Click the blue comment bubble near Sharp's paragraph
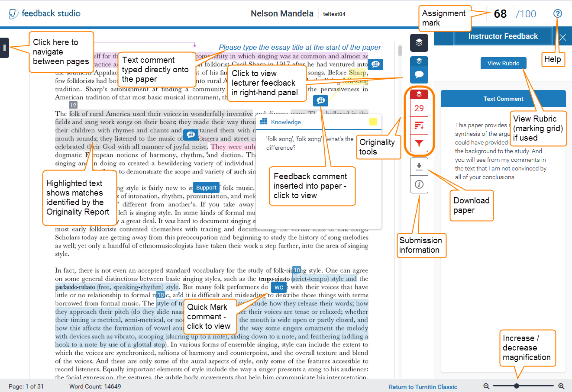The height and width of the screenshot is (392, 572). (375, 64)
